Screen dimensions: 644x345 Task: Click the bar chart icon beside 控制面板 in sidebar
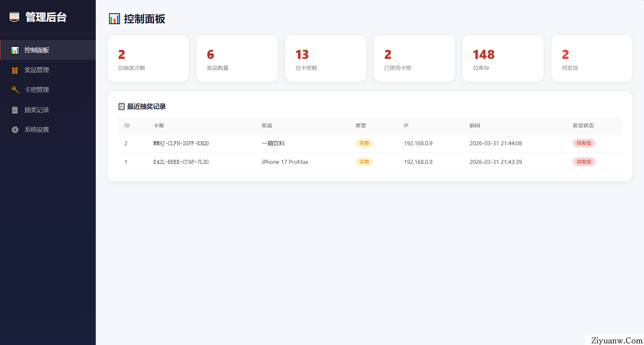[15, 50]
